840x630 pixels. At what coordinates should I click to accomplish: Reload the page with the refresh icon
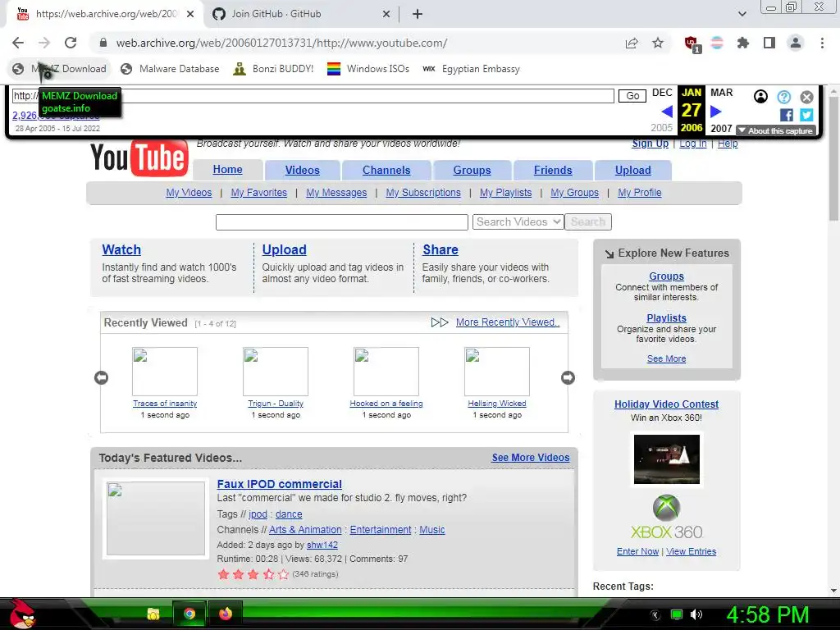(x=71, y=43)
